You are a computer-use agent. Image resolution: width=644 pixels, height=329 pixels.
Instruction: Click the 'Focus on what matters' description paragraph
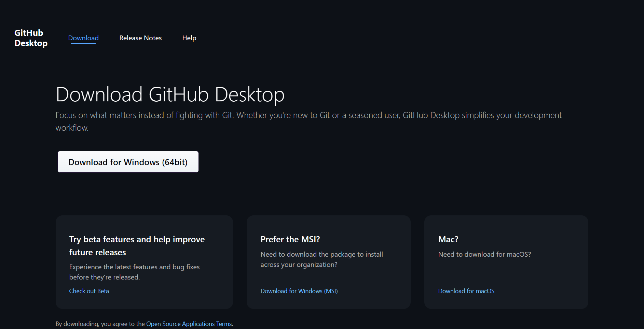tap(309, 121)
